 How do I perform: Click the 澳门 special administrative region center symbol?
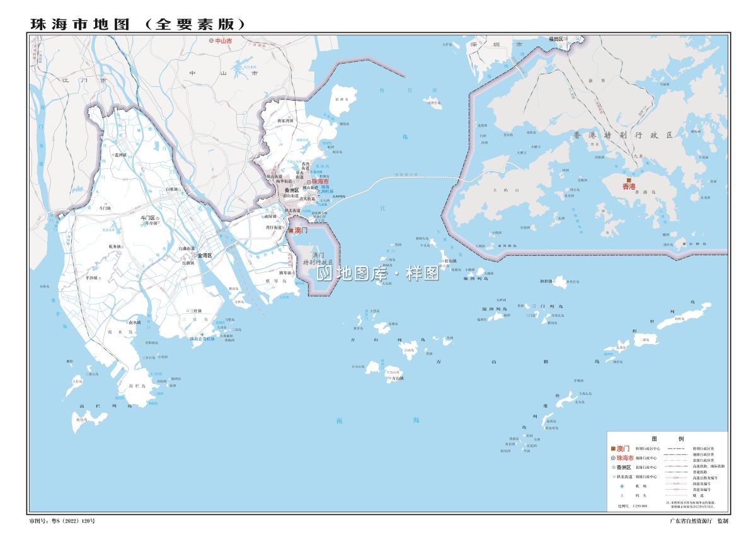(291, 231)
